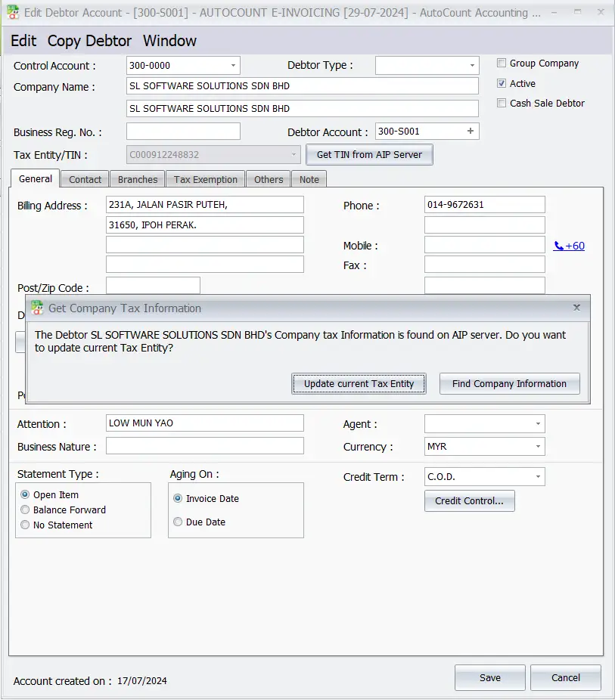615x700 pixels.
Task: Open the Credit Term dropdown
Action: tap(538, 476)
